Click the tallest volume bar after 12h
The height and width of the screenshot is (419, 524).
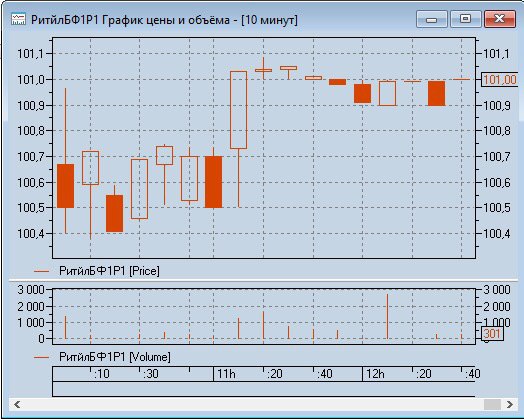(387, 316)
